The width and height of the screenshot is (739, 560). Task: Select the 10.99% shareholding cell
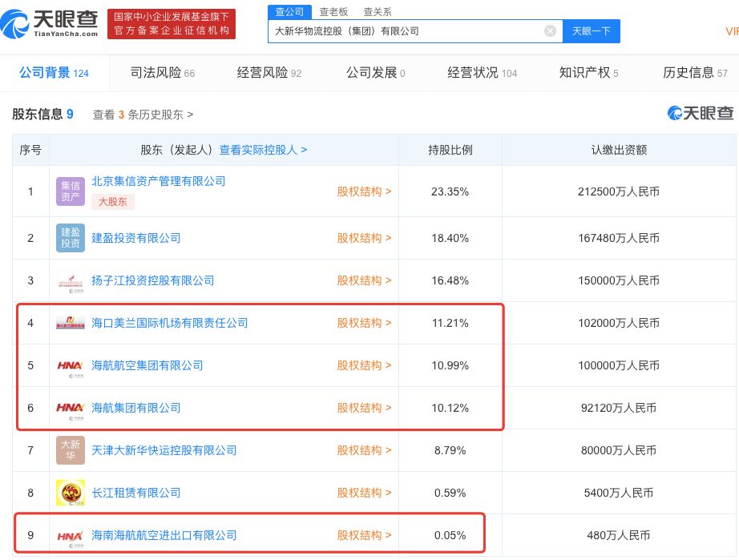[450, 365]
